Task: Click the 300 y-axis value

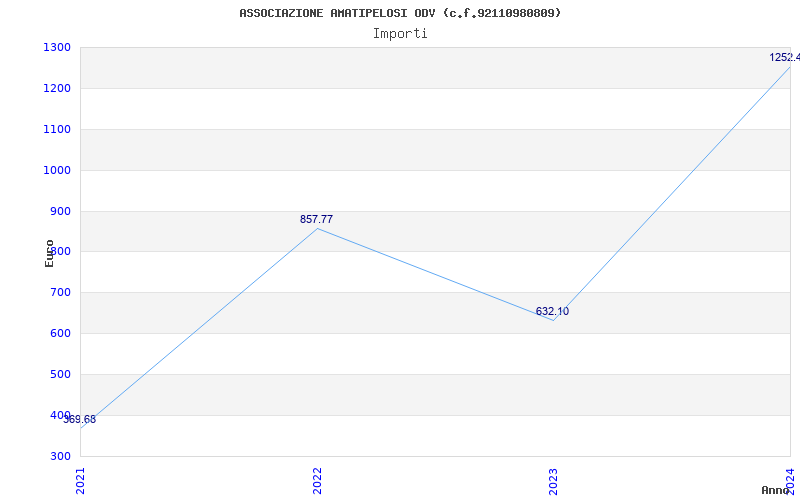Action: point(60,456)
